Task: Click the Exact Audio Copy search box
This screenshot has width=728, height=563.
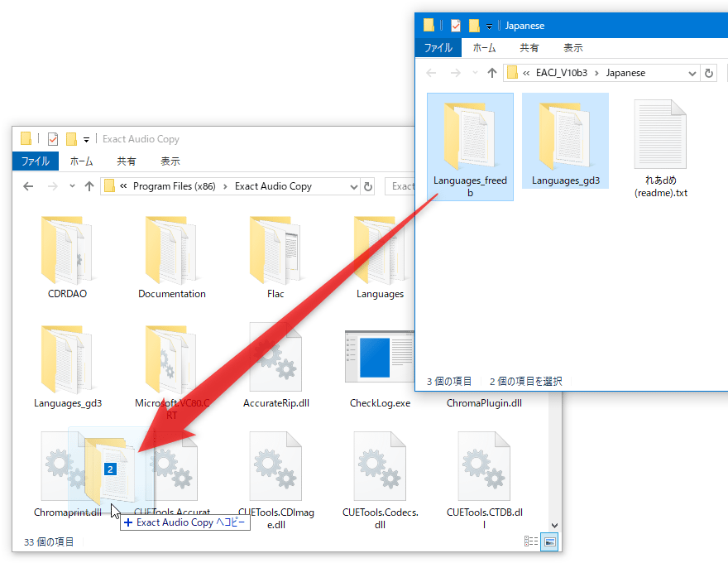Action: pyautogui.click(x=400, y=186)
